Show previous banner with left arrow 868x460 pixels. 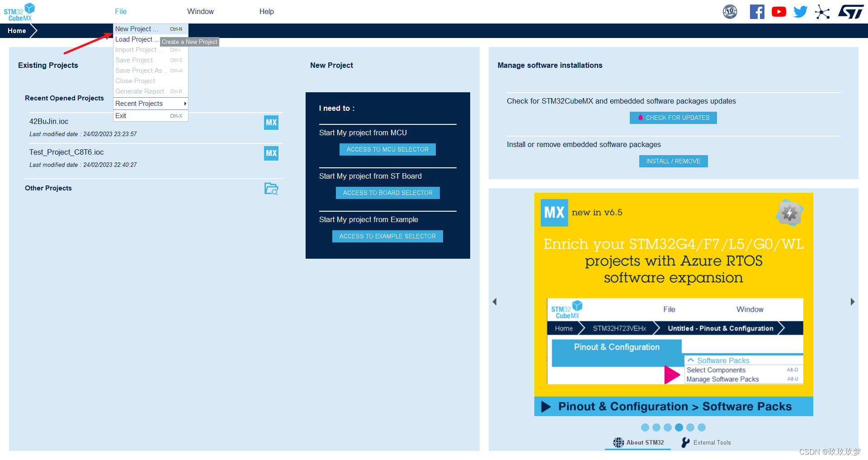[x=495, y=302]
